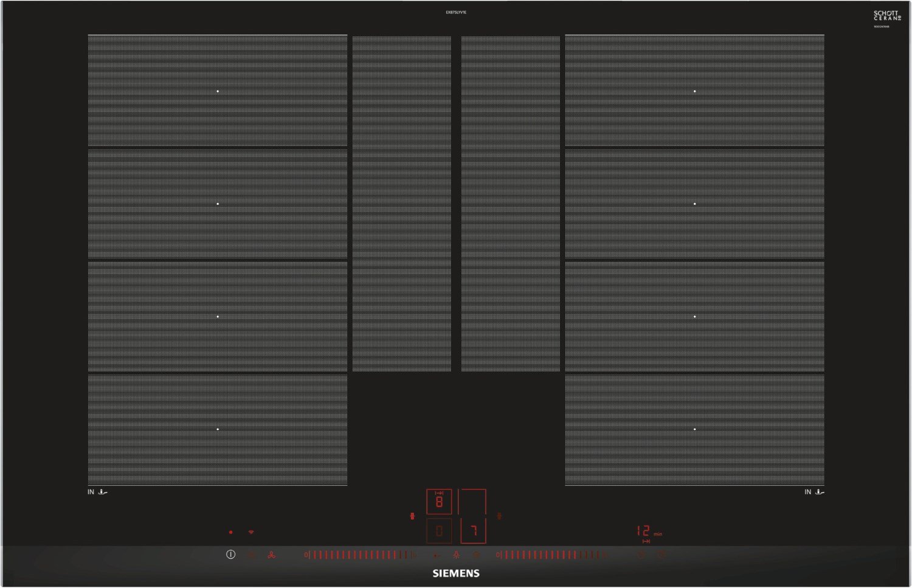Touch the left power level slider
The image size is (912, 588).
pyautogui.click(x=360, y=555)
